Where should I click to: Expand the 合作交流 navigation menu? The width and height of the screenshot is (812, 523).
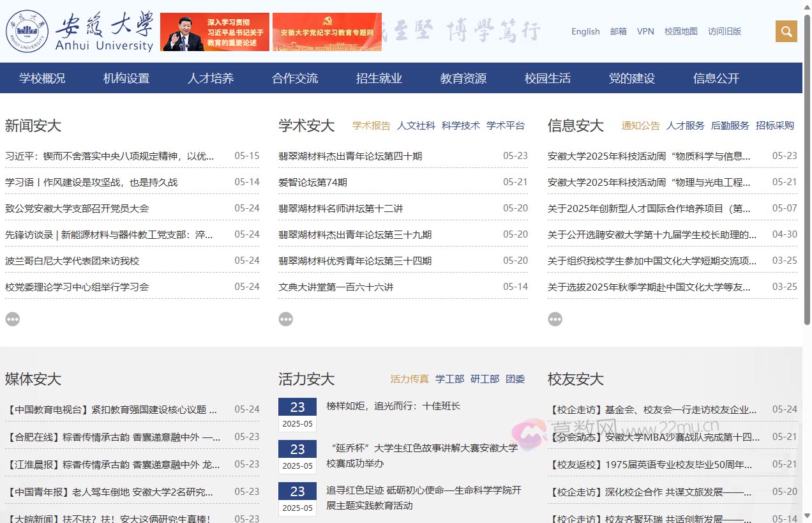click(x=294, y=78)
